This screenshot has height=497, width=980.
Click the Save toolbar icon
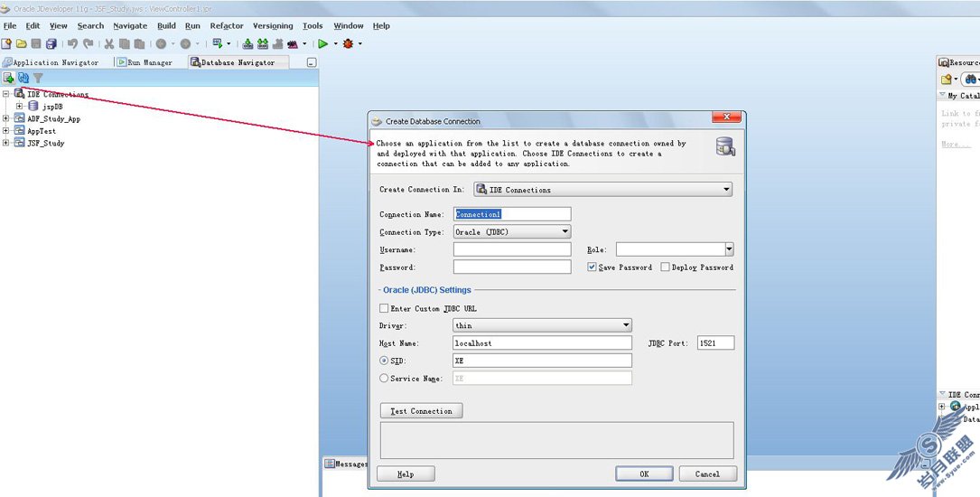coord(36,43)
